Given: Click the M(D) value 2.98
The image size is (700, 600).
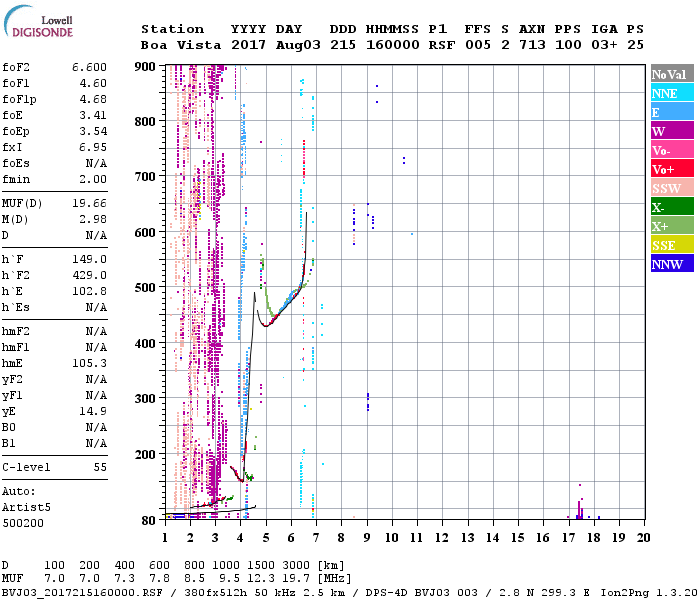Looking at the screenshot, I should point(93,219).
